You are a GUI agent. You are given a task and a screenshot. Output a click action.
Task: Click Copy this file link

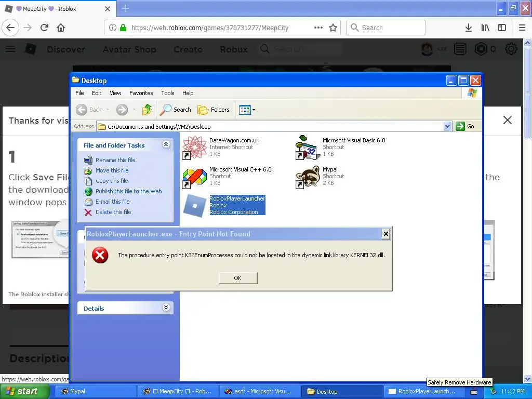112,181
